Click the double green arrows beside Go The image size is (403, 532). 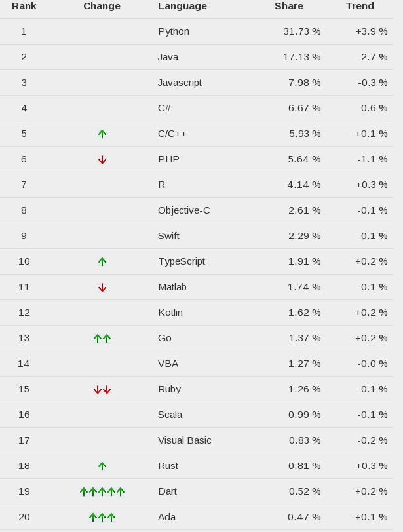click(x=102, y=338)
